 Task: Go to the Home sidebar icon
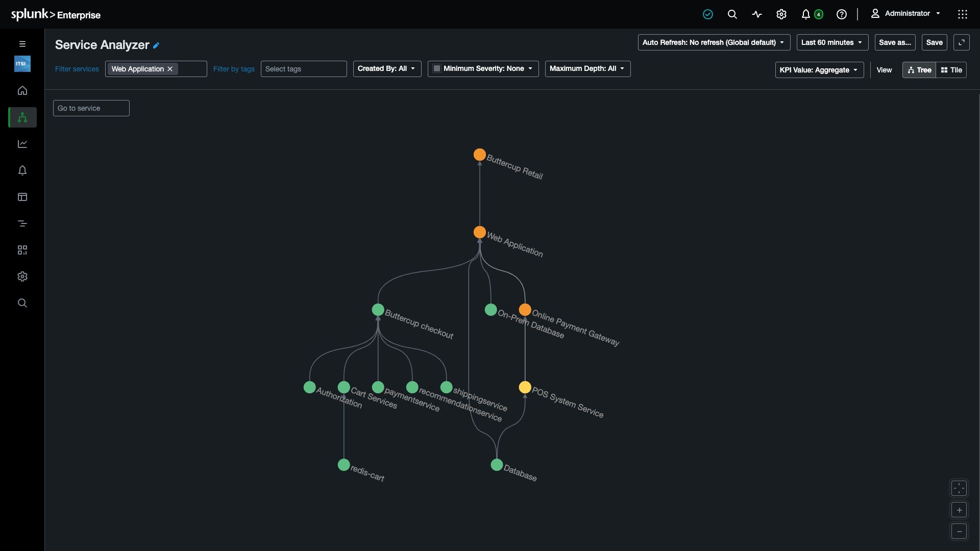point(22,90)
